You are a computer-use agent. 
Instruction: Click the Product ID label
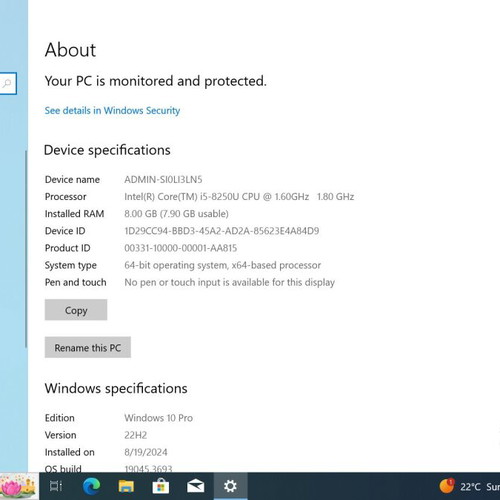[x=68, y=248]
